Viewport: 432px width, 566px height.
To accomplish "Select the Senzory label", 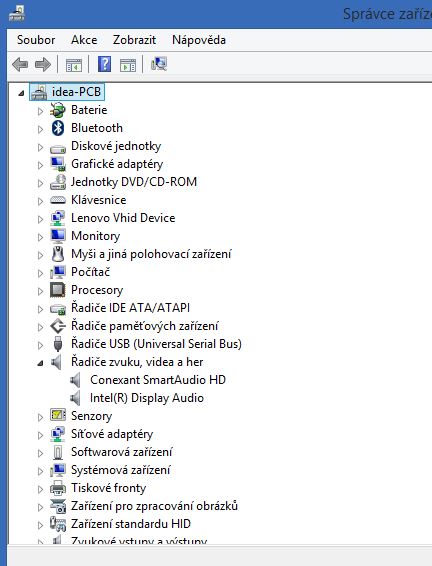I will pos(92,416).
